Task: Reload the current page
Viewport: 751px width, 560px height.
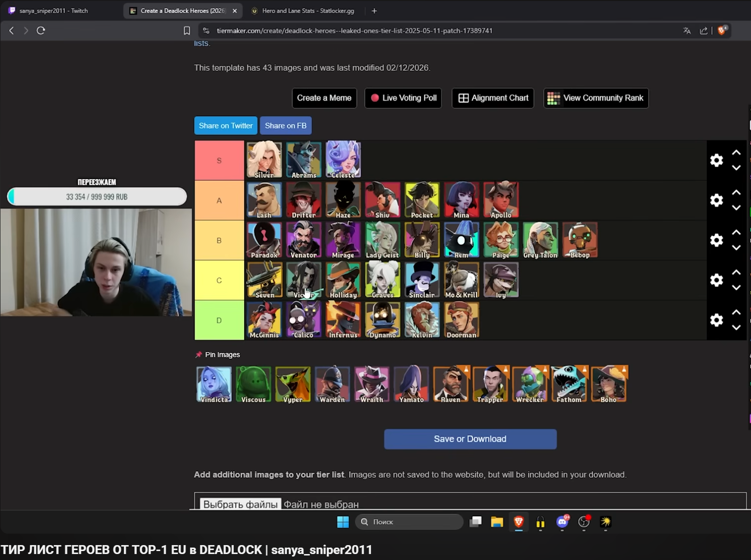Action: [41, 30]
